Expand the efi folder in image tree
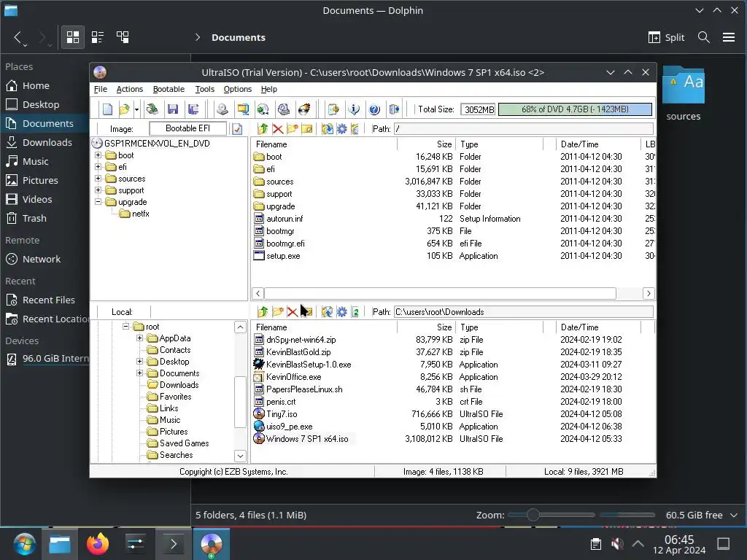 pos(98,167)
